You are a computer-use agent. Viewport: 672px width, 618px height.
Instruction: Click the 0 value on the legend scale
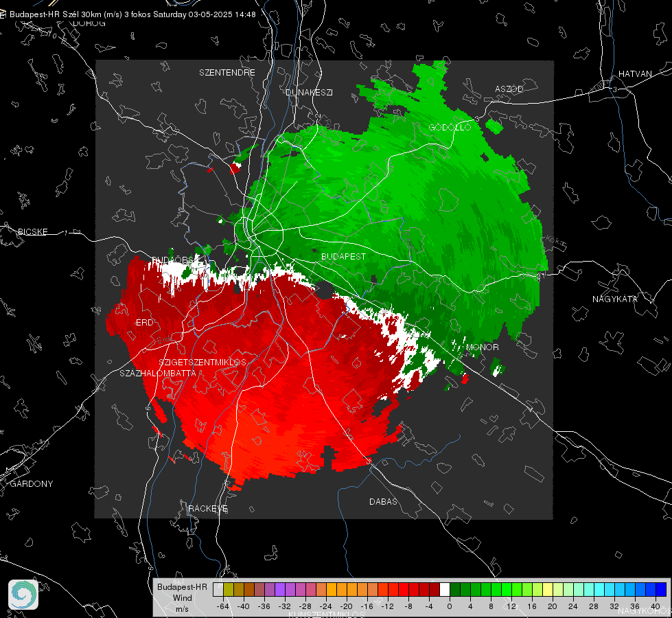click(449, 606)
